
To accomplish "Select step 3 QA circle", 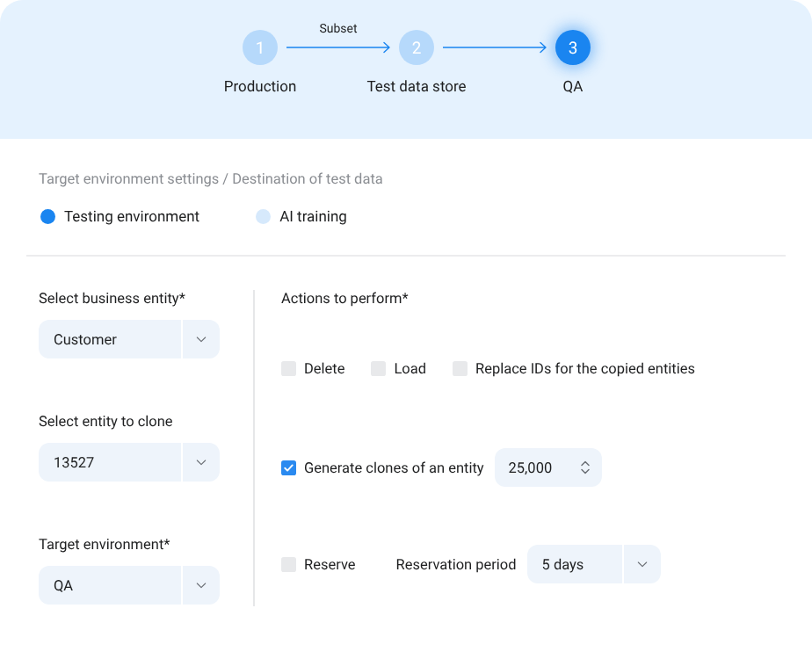I will coord(573,47).
